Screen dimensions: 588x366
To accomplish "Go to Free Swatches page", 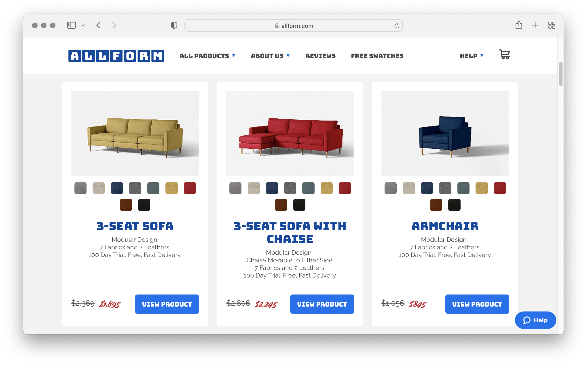I will (377, 56).
